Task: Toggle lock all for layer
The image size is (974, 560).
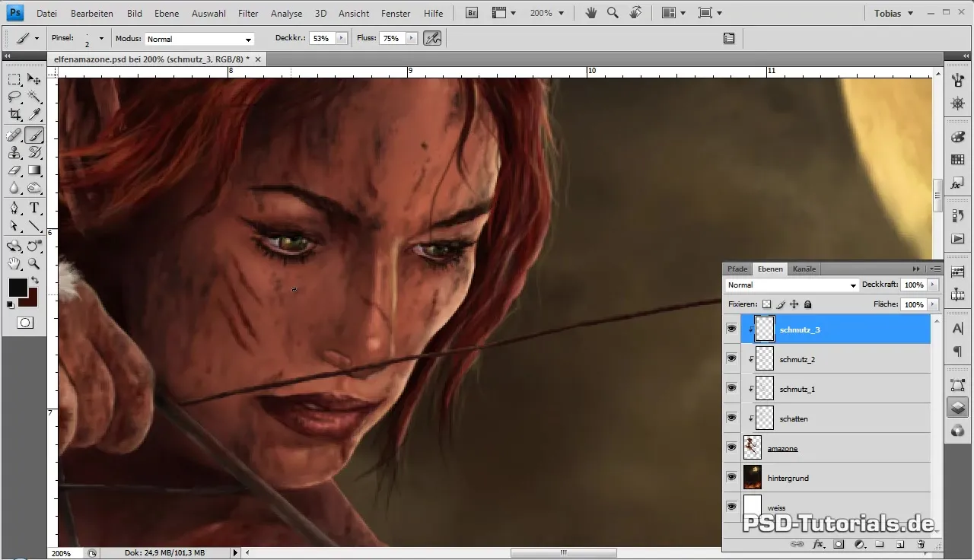Action: click(x=808, y=304)
